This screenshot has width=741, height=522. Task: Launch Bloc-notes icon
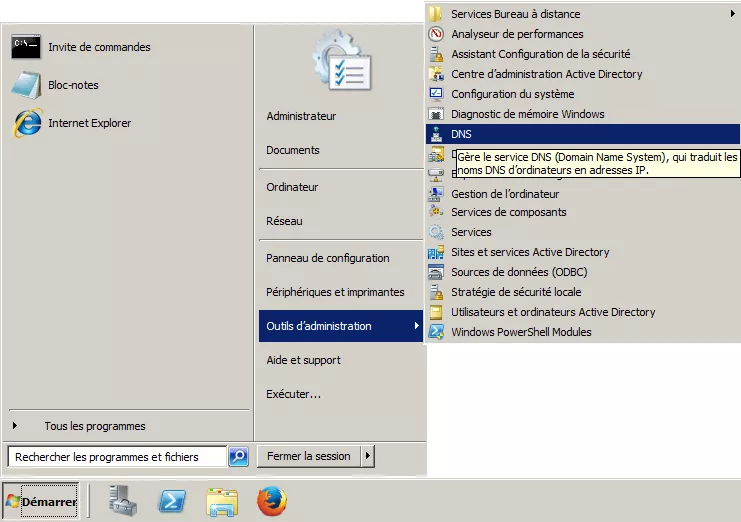click(26, 85)
